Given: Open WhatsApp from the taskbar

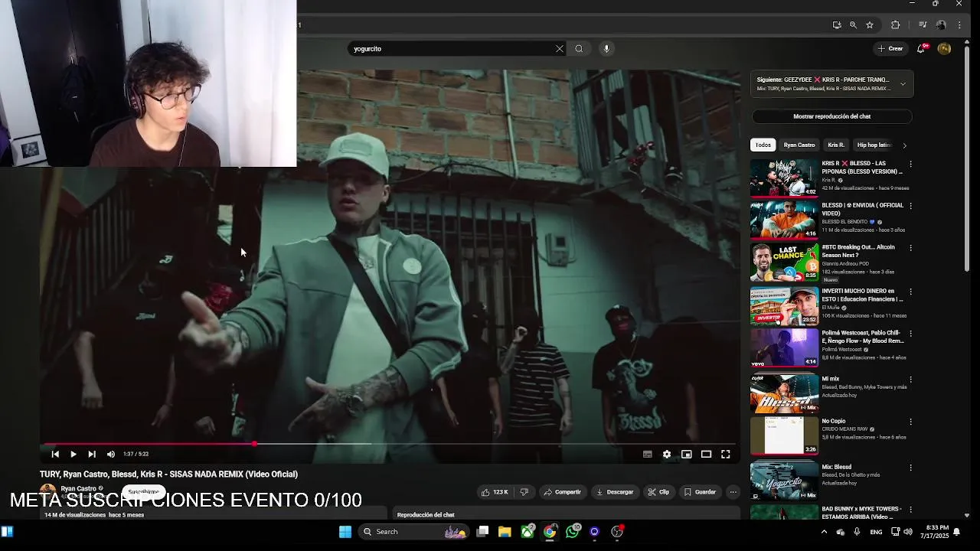Looking at the screenshot, I should 573,532.
